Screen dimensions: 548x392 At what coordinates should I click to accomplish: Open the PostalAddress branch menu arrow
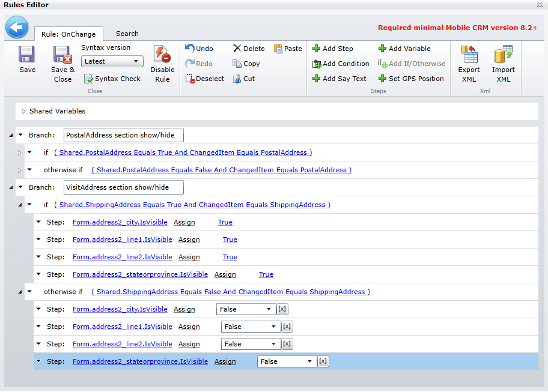(20, 134)
